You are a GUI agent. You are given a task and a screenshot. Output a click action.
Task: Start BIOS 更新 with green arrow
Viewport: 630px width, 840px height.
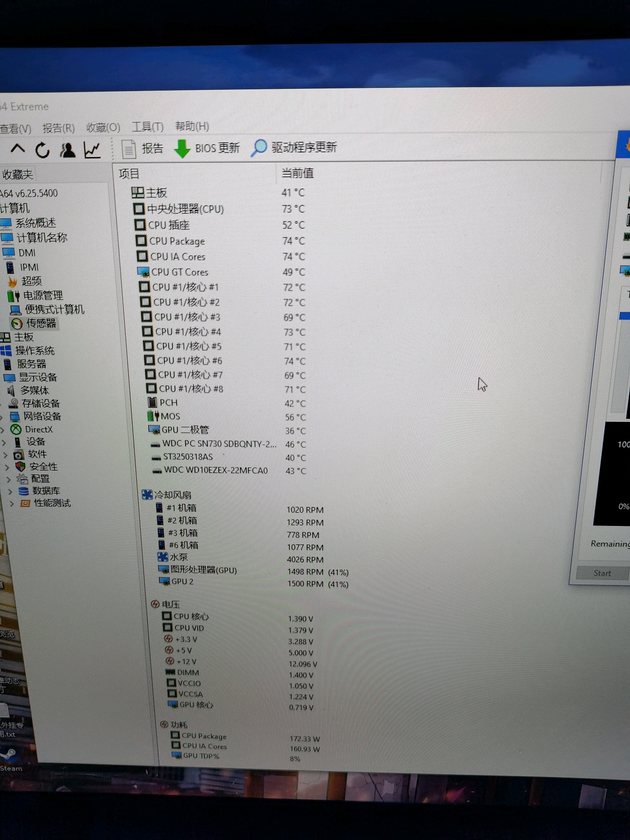207,148
